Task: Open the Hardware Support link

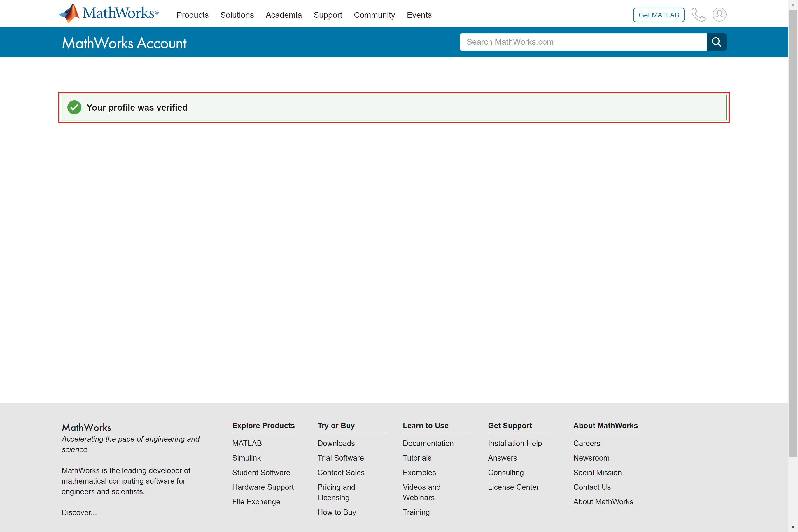Action: click(262, 487)
